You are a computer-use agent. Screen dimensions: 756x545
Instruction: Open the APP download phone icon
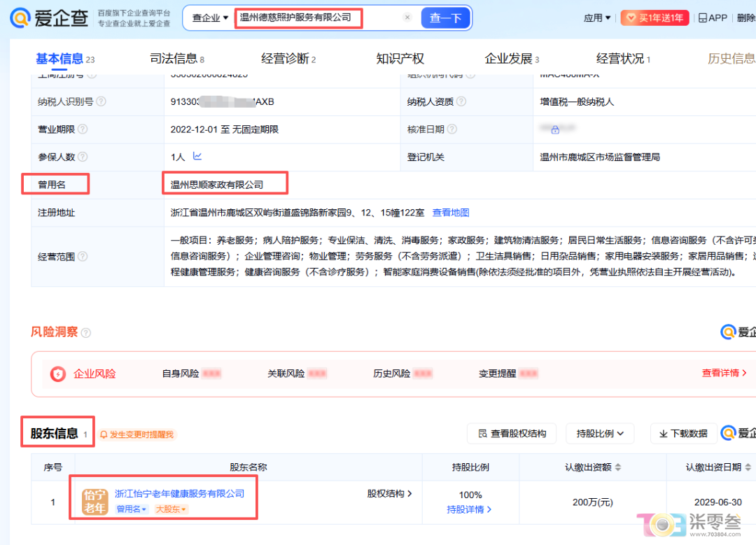(703, 18)
